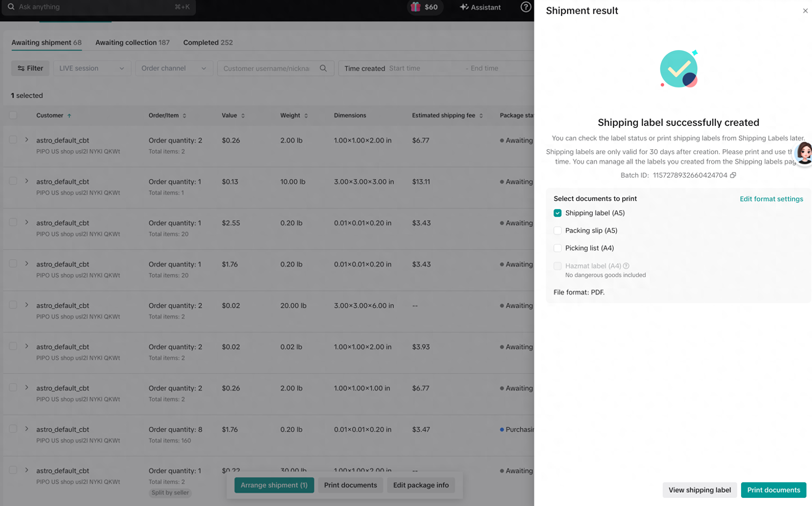Open the Order channel dropdown

pyautogui.click(x=174, y=68)
